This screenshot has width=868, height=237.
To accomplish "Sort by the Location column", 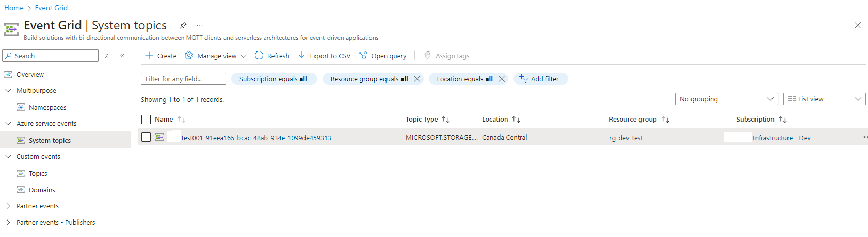I will click(501, 120).
